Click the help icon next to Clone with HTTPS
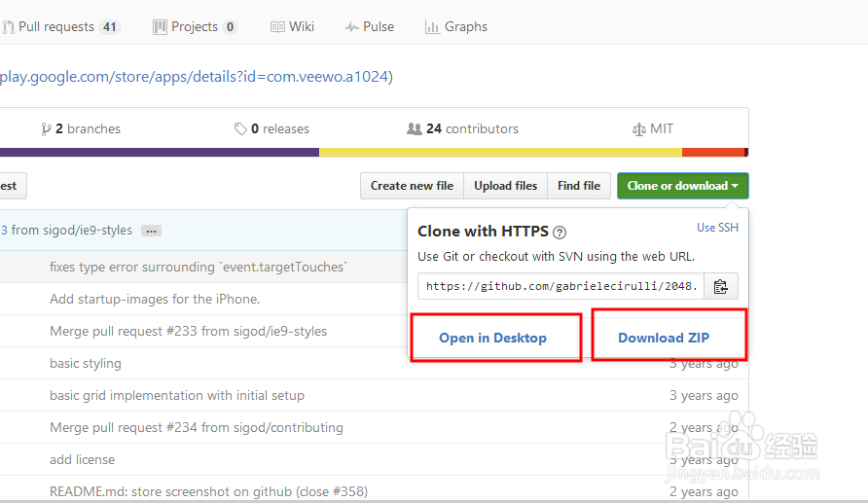 (560, 233)
